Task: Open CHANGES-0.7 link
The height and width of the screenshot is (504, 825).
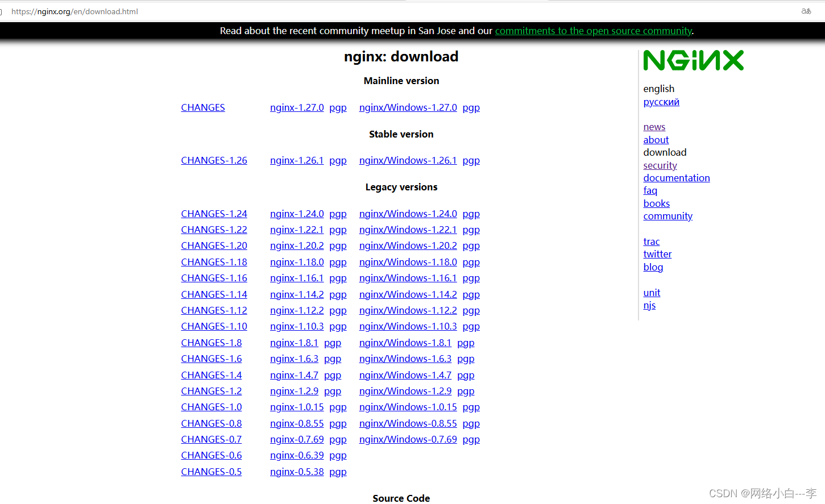Action: pos(211,439)
